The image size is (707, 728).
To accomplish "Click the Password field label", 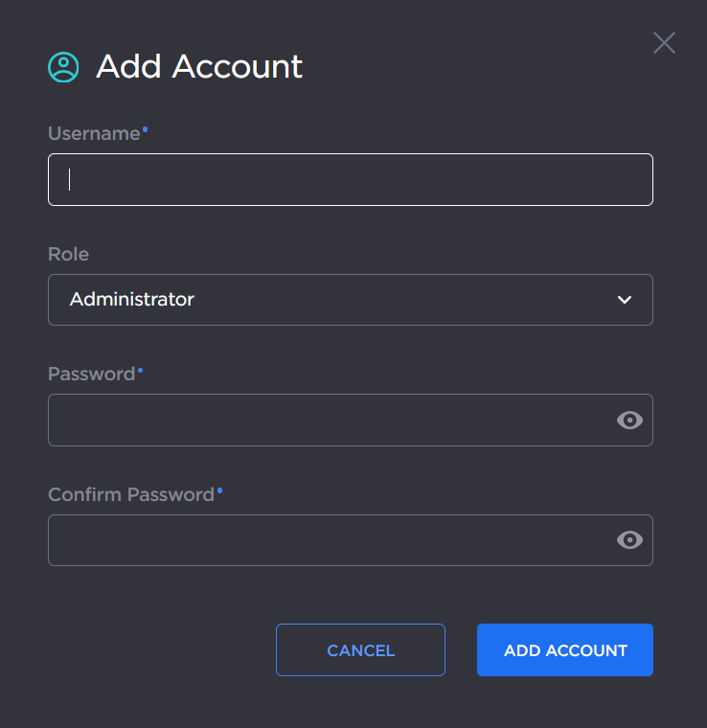I will click(x=91, y=375).
